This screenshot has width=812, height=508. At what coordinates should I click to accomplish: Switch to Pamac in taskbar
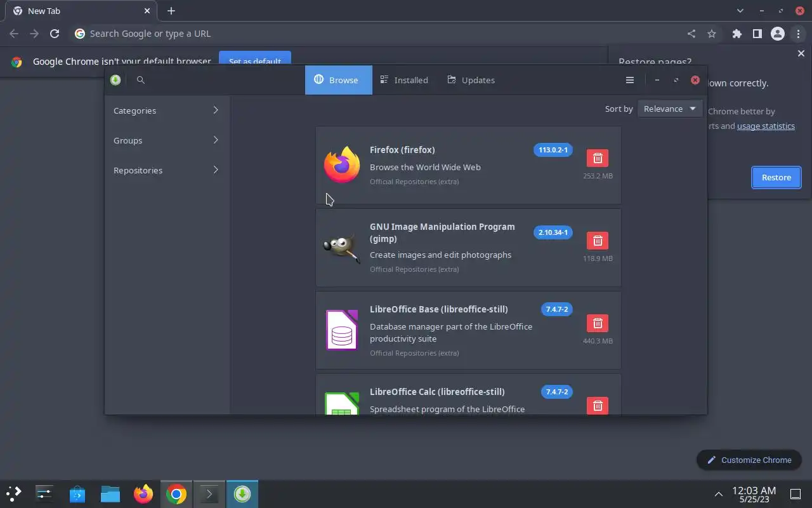click(x=242, y=493)
